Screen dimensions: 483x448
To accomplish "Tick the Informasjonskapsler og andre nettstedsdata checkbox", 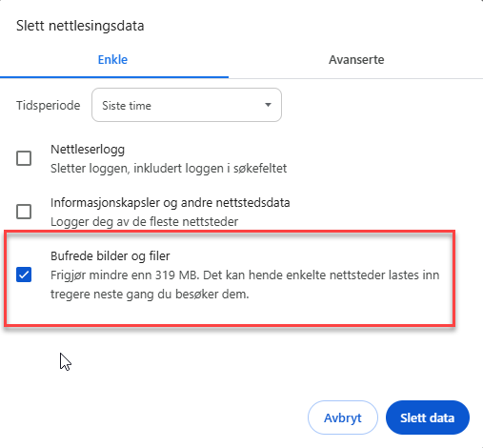I will coord(24,212).
